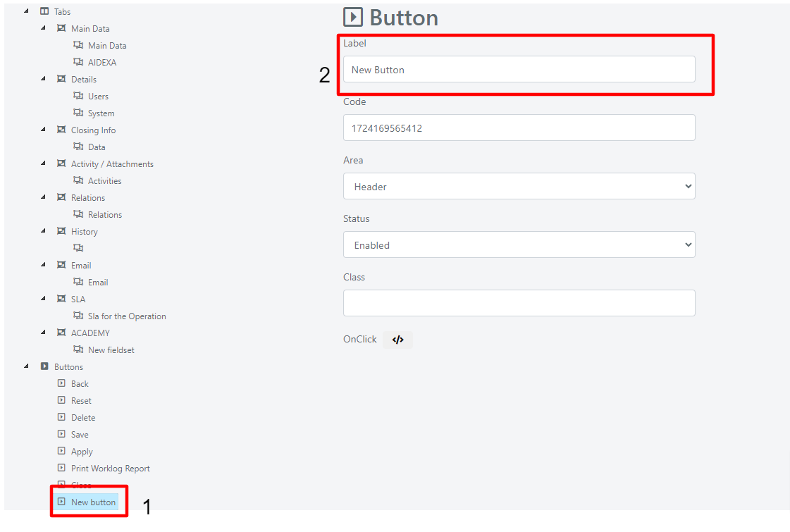Viewport: 790px width, 532px height.
Task: Open the Area dropdown showing Header
Action: pos(519,187)
